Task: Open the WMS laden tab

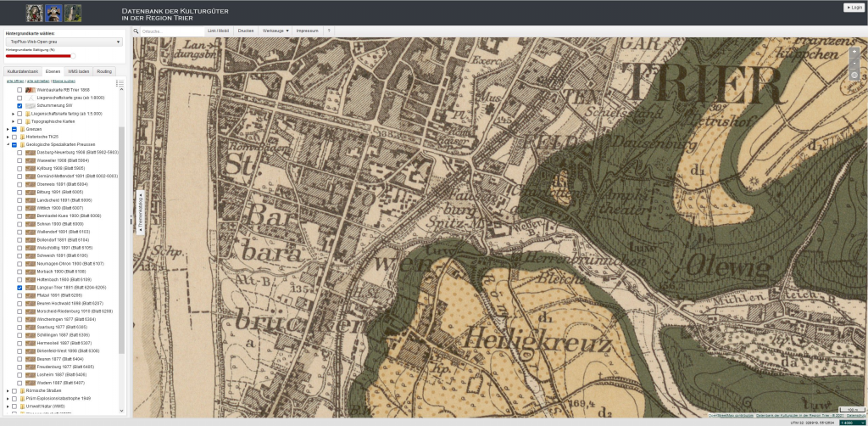Action: (79, 71)
